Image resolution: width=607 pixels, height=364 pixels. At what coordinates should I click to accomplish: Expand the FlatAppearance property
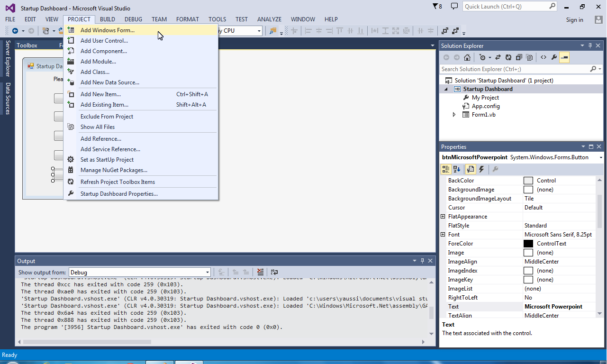click(443, 217)
